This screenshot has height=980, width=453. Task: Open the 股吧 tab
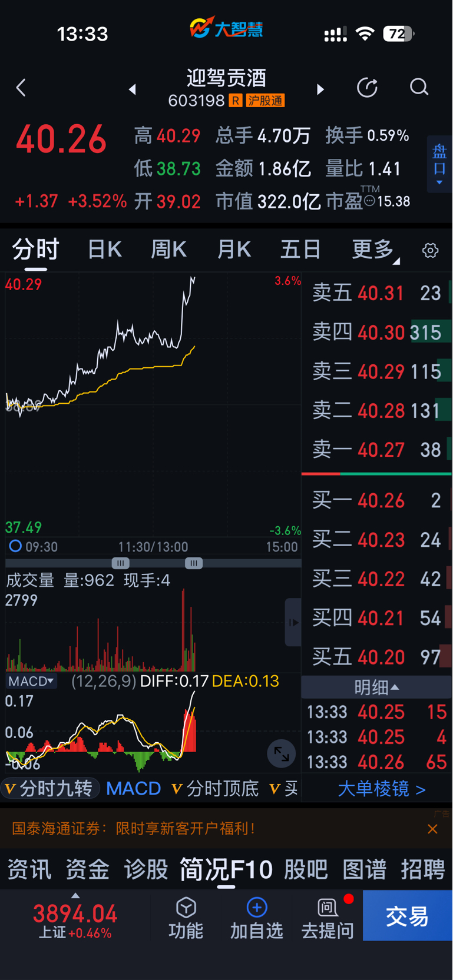pyautogui.click(x=306, y=869)
